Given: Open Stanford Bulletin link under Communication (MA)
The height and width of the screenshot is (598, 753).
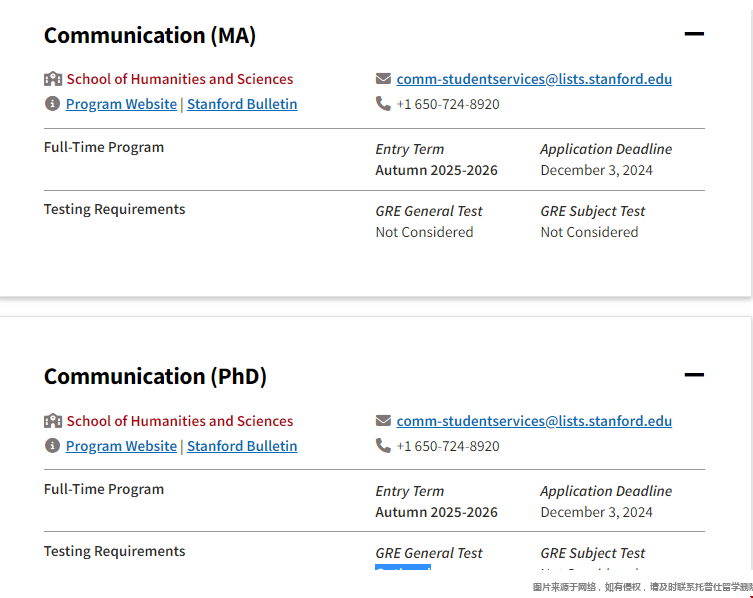Looking at the screenshot, I should (242, 104).
